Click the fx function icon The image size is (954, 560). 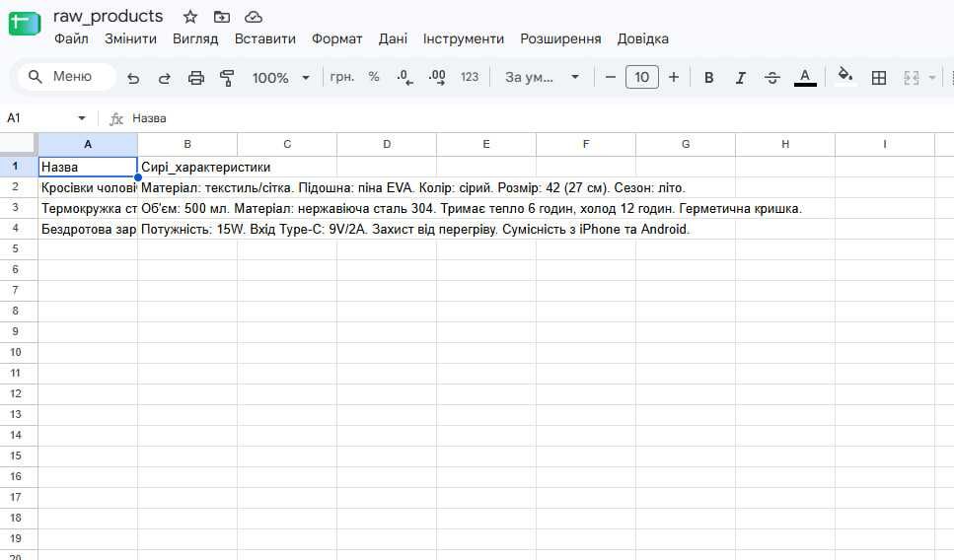click(x=115, y=118)
